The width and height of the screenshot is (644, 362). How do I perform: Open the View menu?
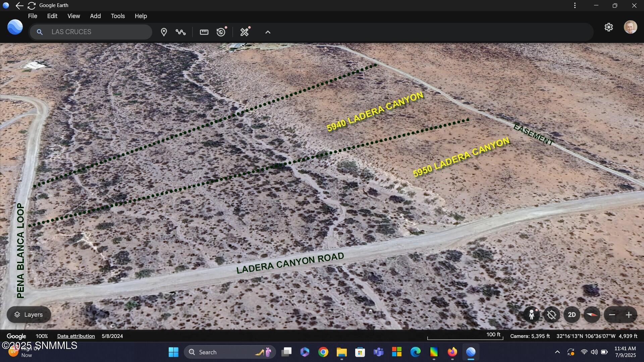(73, 16)
